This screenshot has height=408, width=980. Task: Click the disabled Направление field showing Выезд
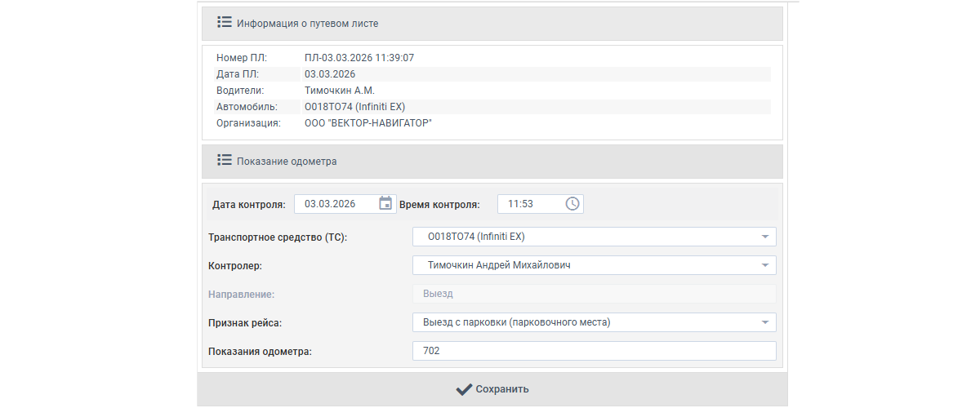tap(594, 294)
